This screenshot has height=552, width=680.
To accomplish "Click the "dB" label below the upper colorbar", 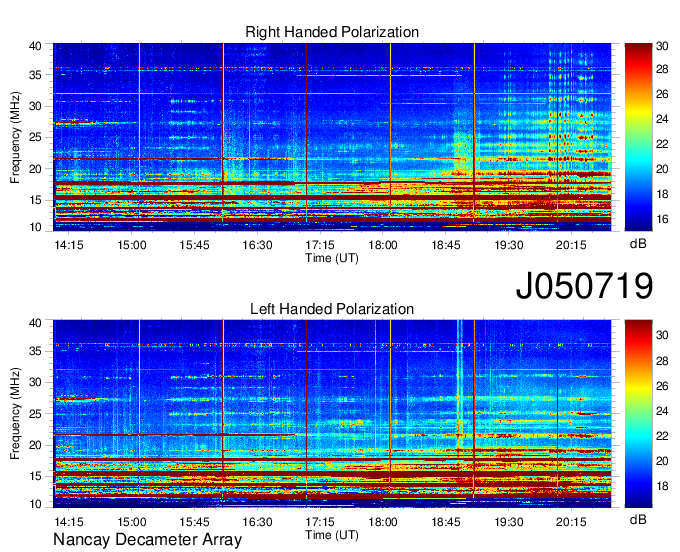I will [x=638, y=244].
